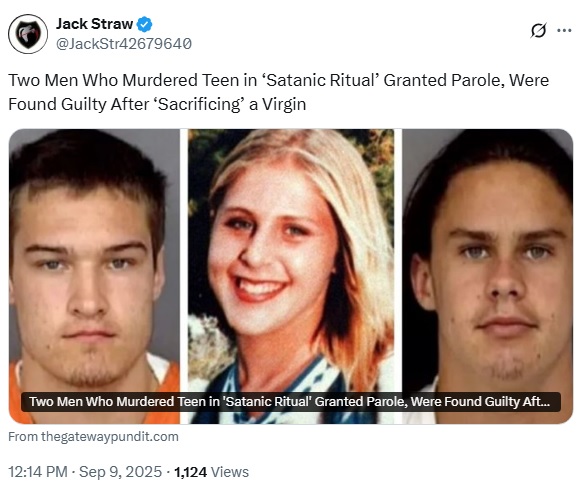Image resolution: width=584 pixels, height=486 pixels.
Task: Click the 'Satanic Ritual' phrase in tweet text
Action: coord(320,80)
